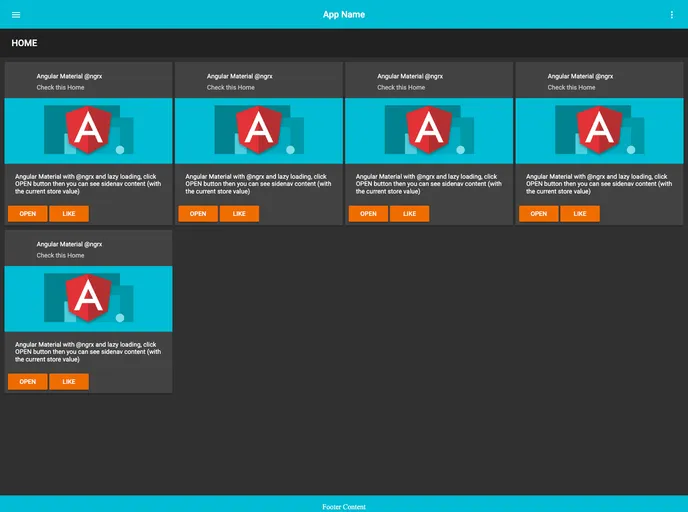Image resolution: width=688 pixels, height=512 pixels.
Task: Click 'Angular Material @ngrx' title on first card
Action: pos(69,76)
